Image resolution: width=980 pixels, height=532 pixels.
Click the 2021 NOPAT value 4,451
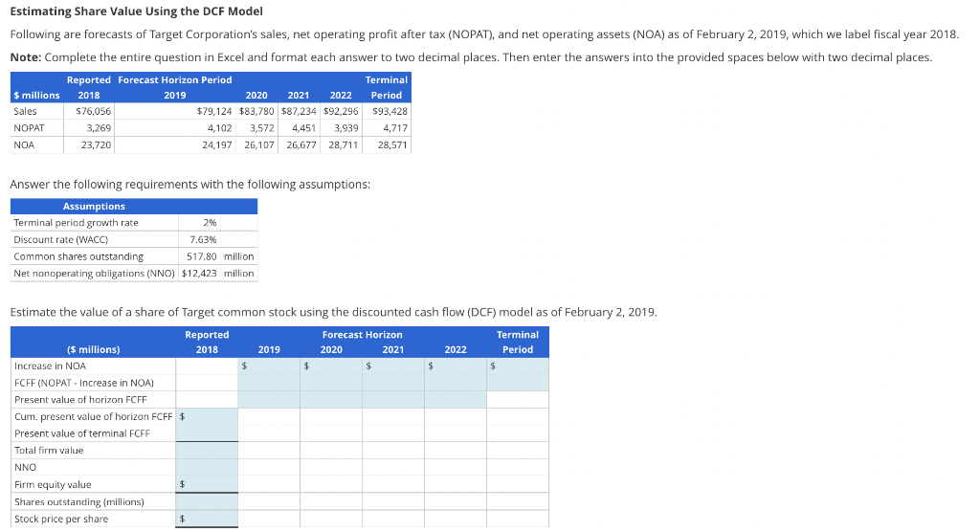304,128
